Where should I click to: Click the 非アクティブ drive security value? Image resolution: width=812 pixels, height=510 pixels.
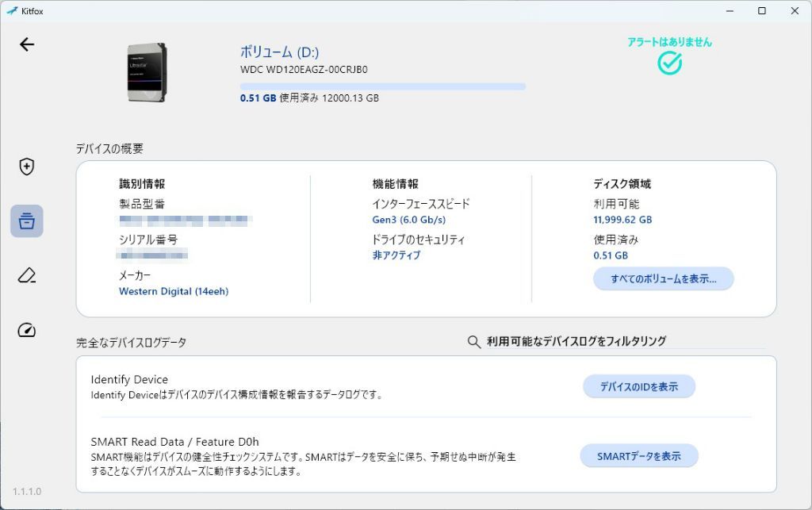pyautogui.click(x=396, y=255)
